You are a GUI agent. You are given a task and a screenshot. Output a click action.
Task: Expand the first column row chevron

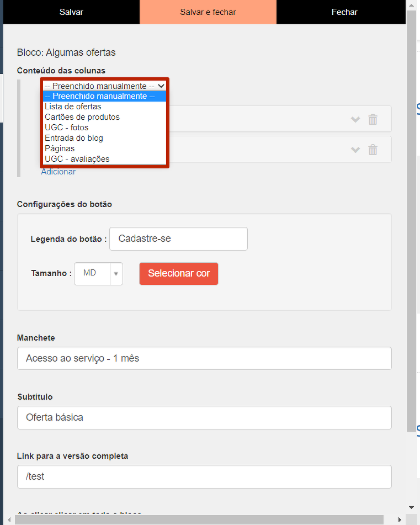[355, 120]
